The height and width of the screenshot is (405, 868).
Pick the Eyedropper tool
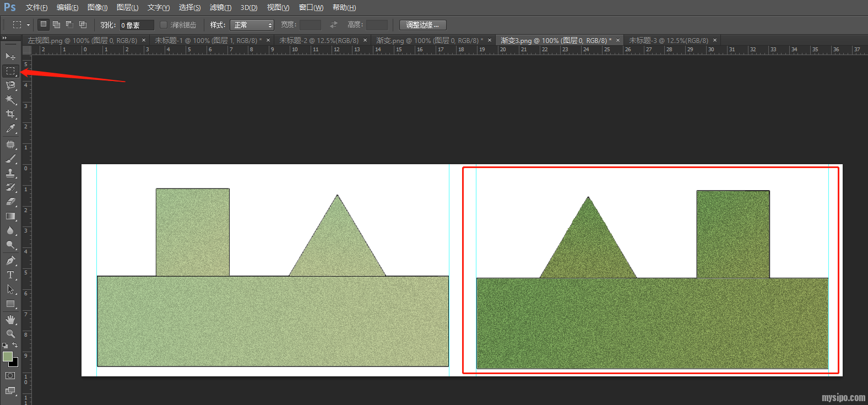(x=10, y=129)
